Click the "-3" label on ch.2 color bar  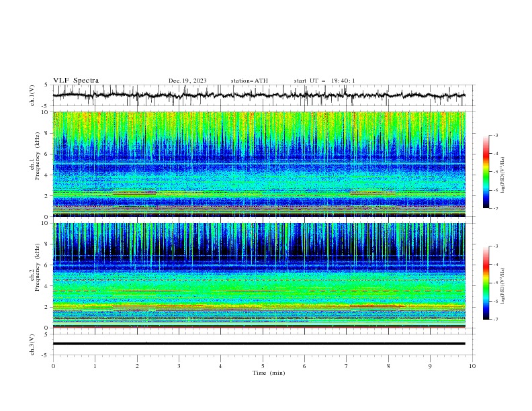coord(495,246)
